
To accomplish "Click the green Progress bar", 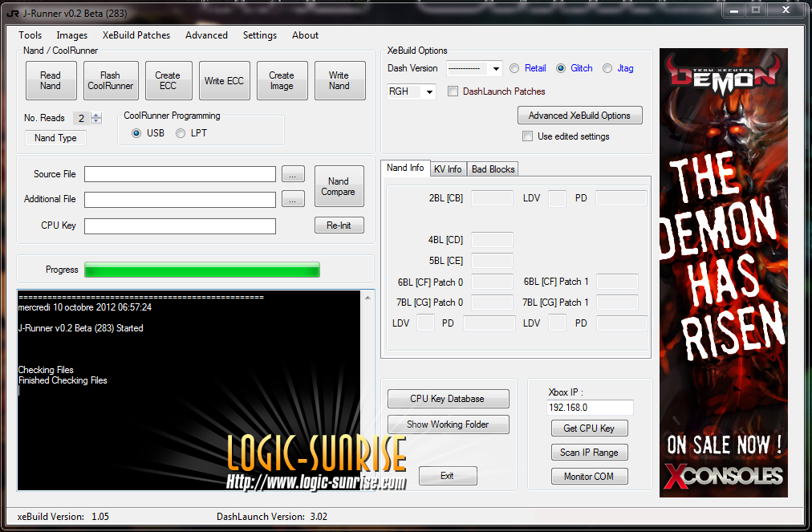I will pos(201,270).
